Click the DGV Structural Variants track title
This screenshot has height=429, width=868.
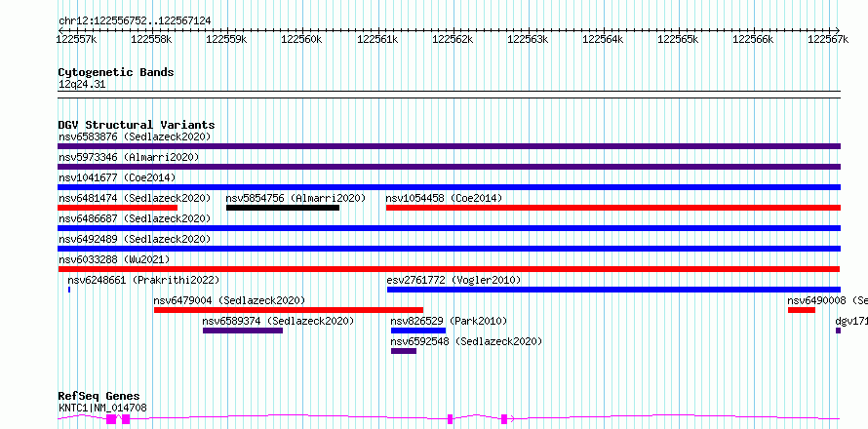click(137, 125)
